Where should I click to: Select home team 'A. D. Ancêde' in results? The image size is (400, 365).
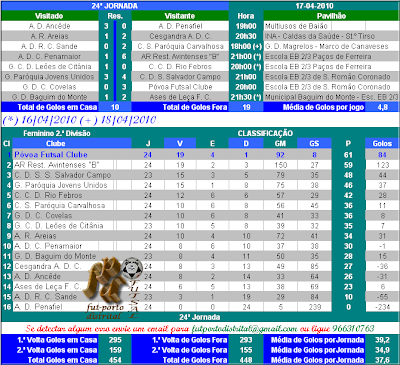pos(49,26)
